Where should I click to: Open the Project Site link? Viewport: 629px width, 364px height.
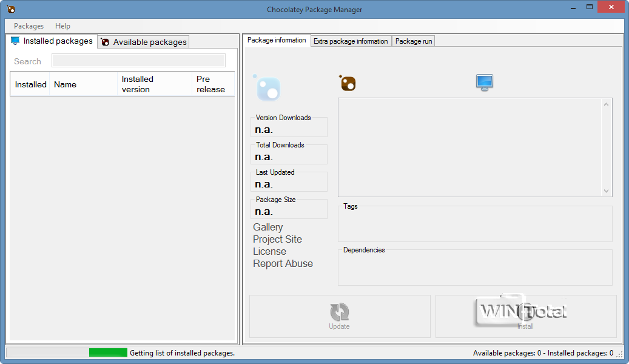pos(277,239)
